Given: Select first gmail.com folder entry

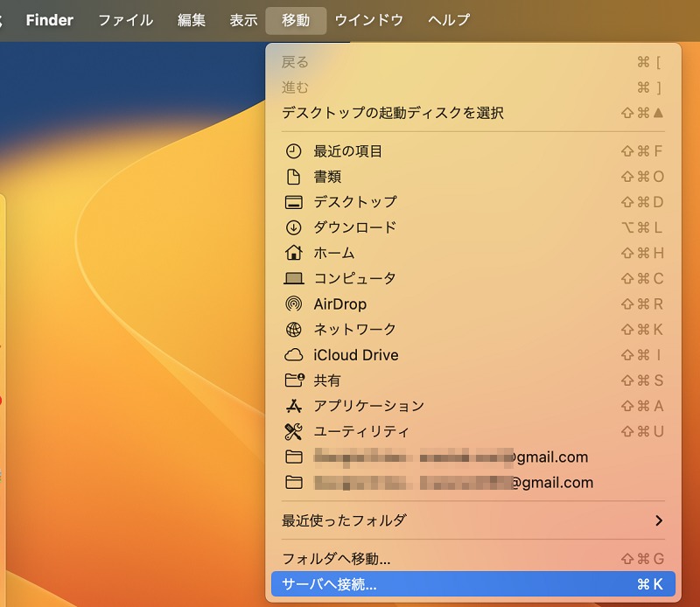Looking at the screenshot, I should [473, 457].
